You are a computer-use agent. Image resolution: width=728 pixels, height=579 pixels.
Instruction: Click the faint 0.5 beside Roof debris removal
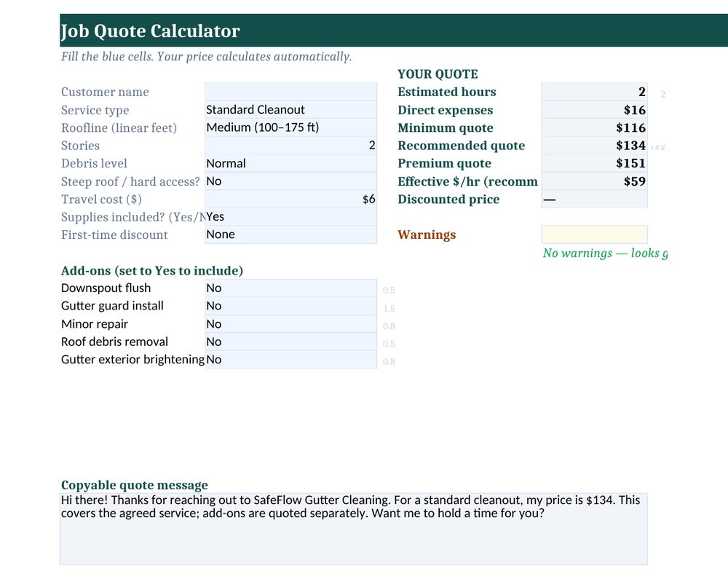(x=389, y=344)
